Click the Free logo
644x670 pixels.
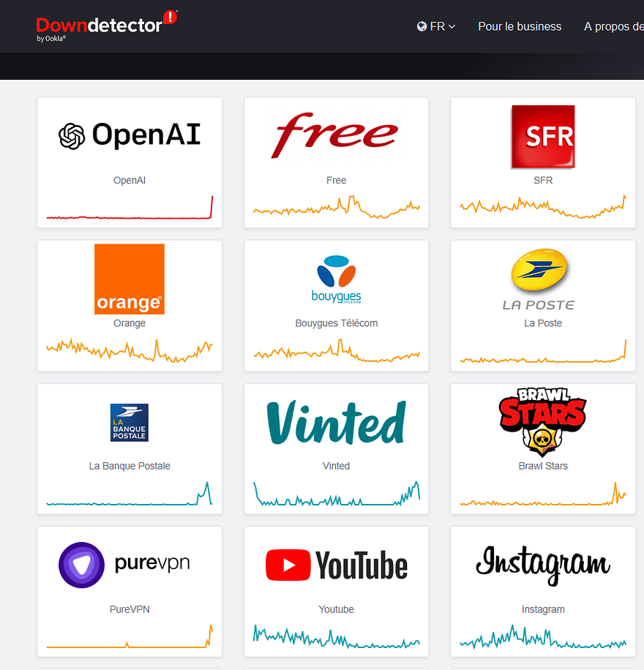pyautogui.click(x=336, y=135)
